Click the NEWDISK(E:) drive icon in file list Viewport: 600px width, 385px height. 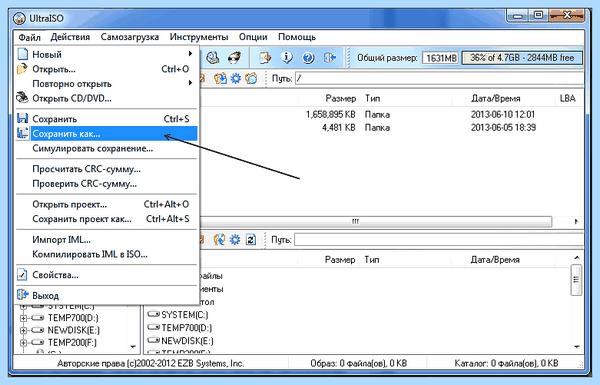coord(153,340)
